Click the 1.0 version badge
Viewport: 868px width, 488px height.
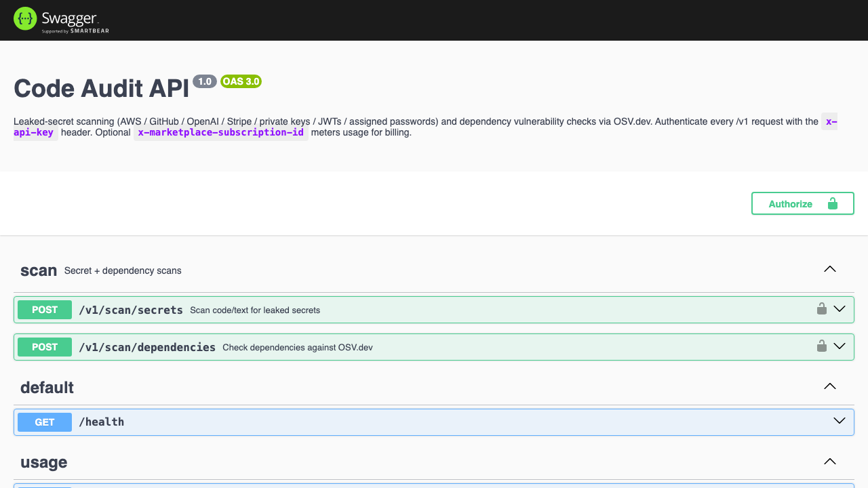(x=205, y=81)
